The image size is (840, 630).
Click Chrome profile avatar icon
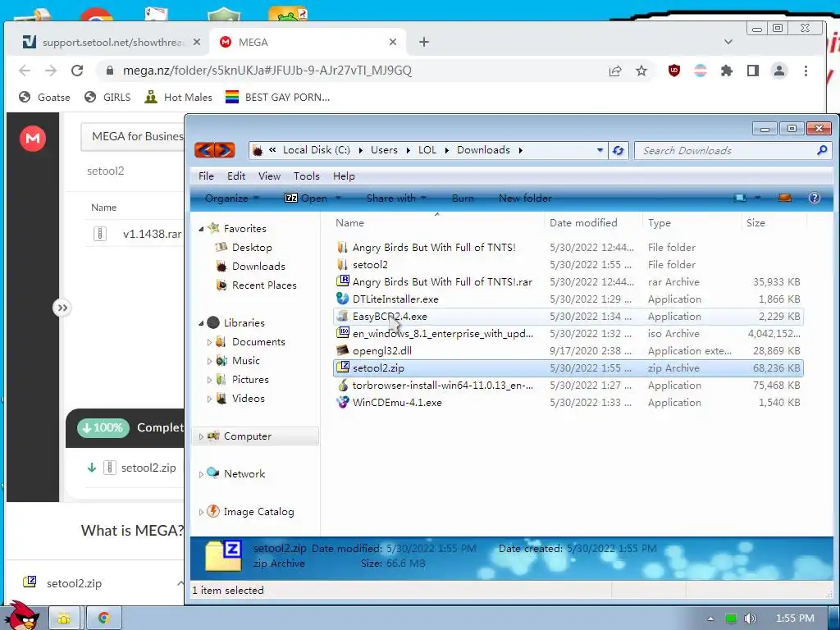[779, 71]
